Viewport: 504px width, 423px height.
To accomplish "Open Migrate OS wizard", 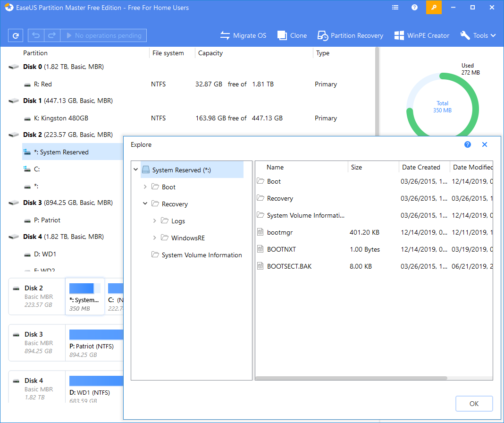I will (244, 35).
